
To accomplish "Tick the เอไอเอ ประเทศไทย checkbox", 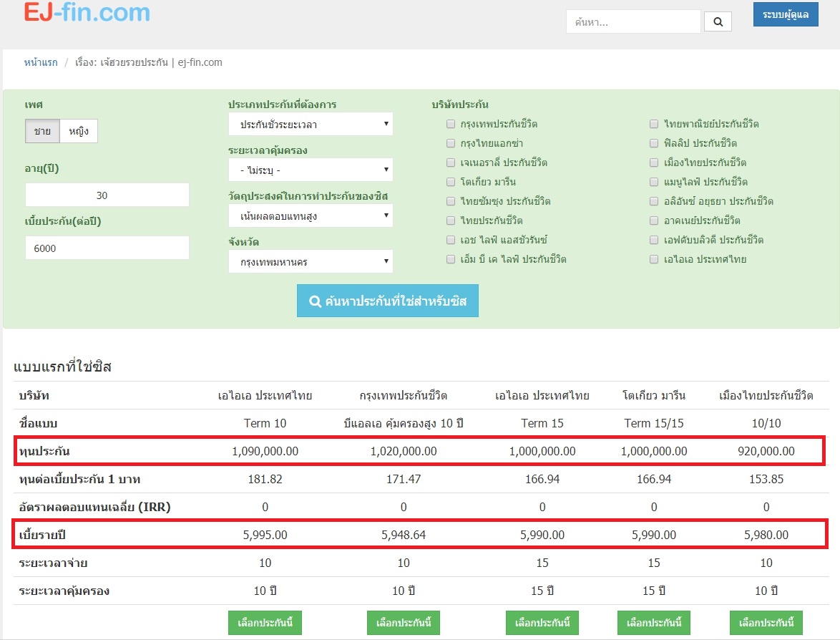I will (x=654, y=259).
